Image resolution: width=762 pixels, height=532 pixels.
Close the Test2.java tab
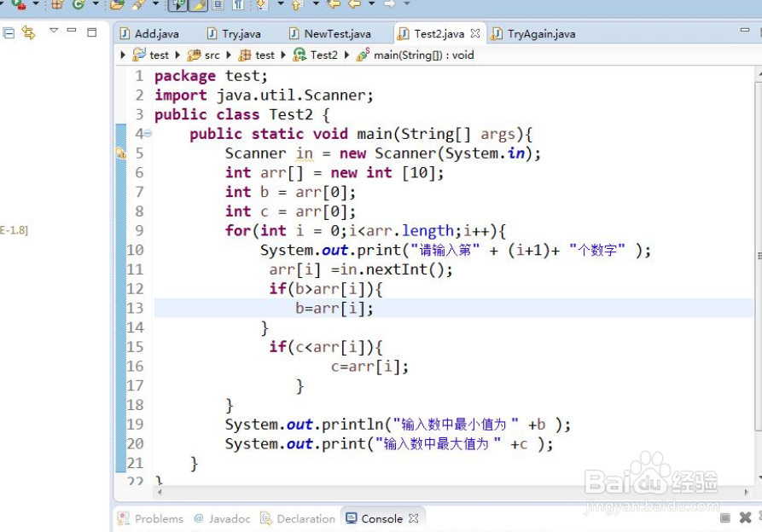pos(475,33)
